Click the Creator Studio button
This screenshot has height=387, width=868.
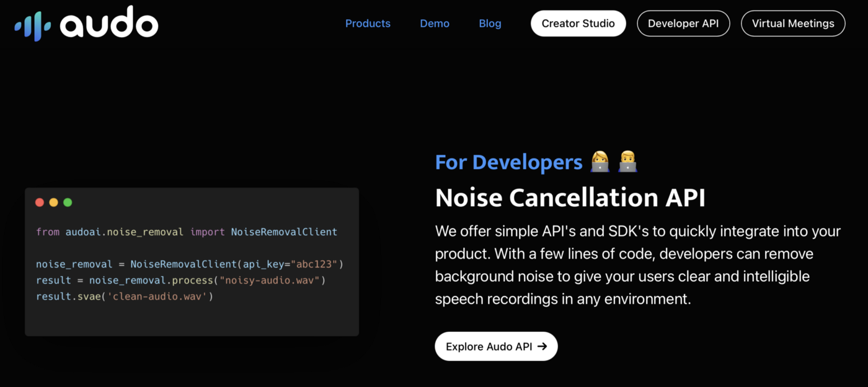pyautogui.click(x=578, y=24)
